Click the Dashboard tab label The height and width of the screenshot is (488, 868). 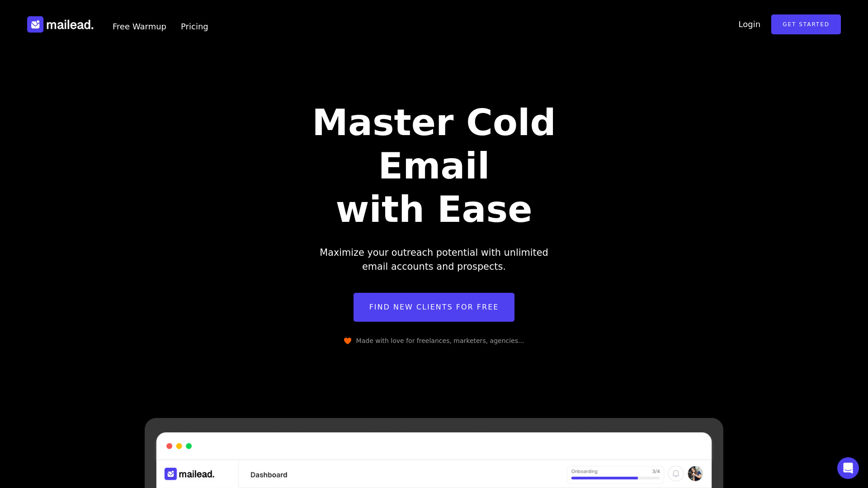coord(269,474)
